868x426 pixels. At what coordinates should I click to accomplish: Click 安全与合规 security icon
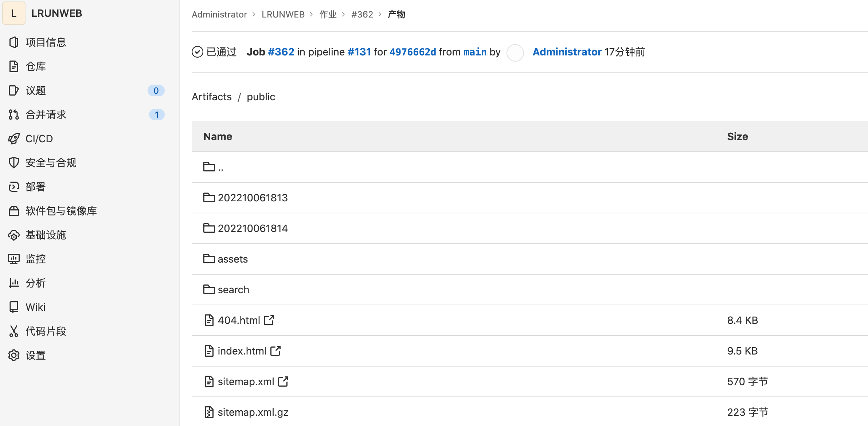(13, 163)
